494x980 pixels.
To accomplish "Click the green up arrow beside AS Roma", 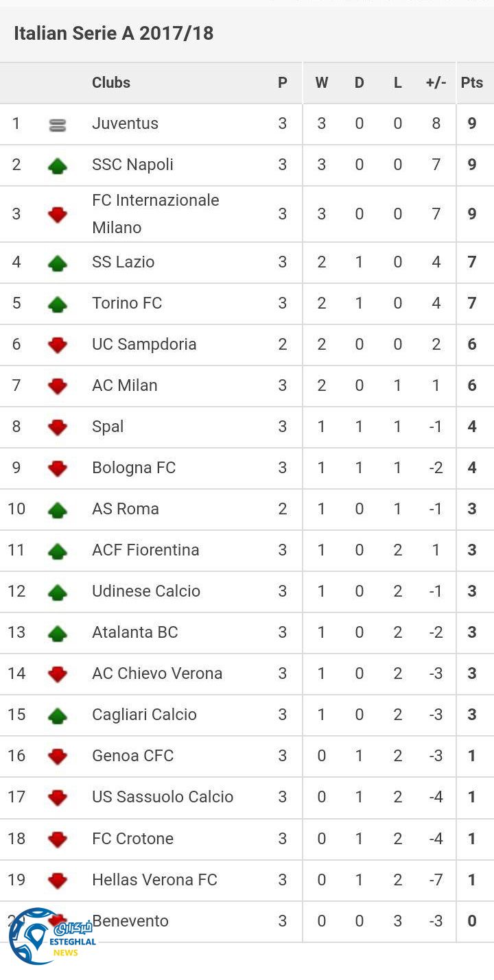I will [x=58, y=510].
